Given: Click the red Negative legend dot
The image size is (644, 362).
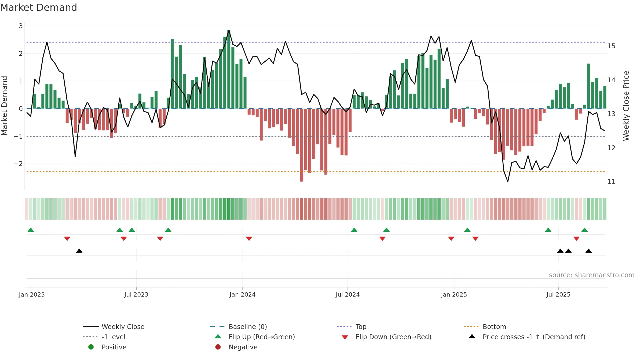Looking at the screenshot, I should pyautogui.click(x=218, y=347).
